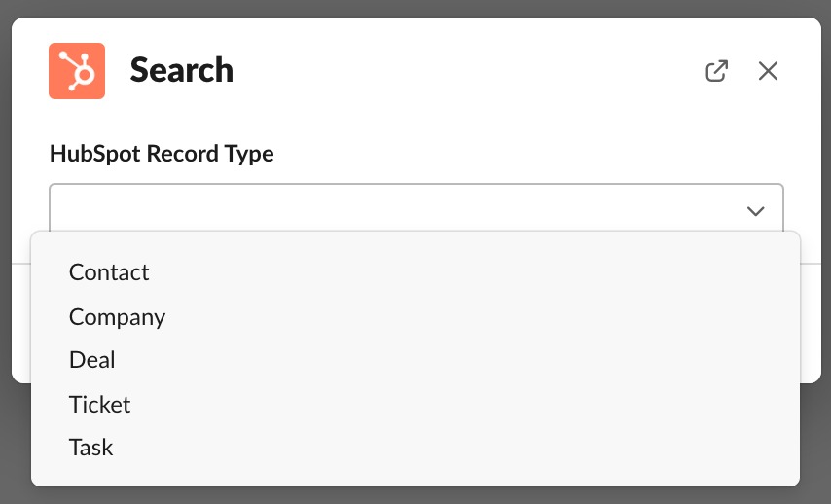Click the white header area beside Search
831x504 pixels.
tap(467, 70)
